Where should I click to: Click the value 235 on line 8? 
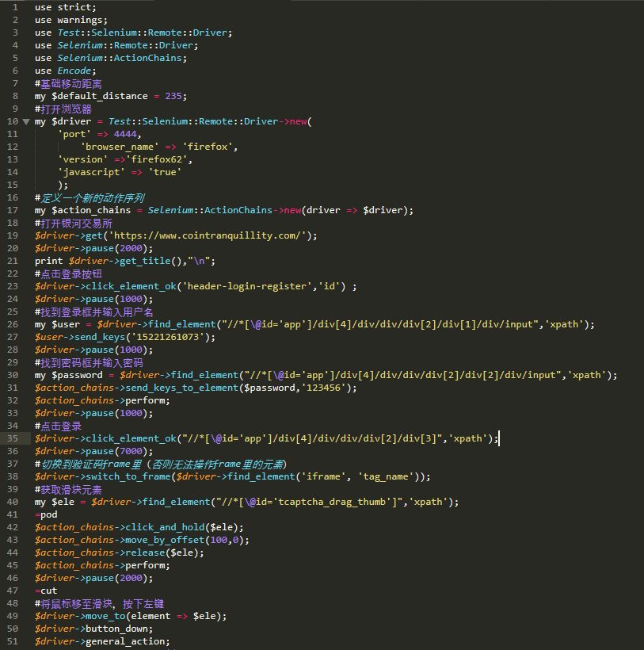pyautogui.click(x=173, y=96)
